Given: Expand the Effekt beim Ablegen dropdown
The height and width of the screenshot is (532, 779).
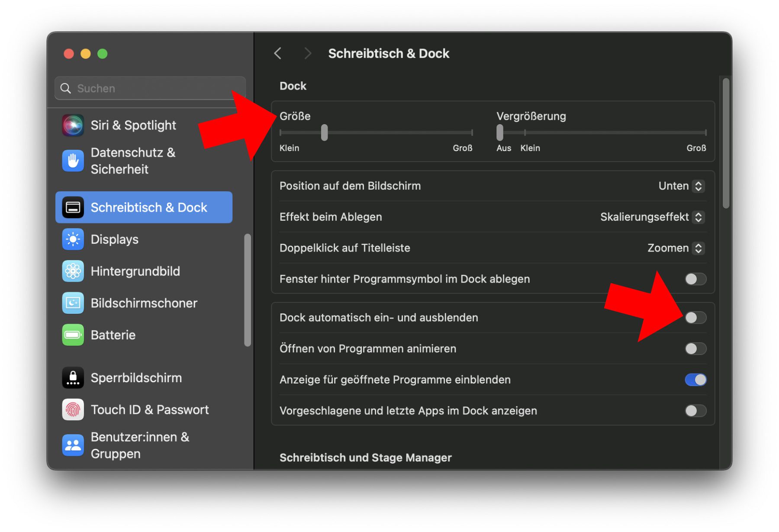Looking at the screenshot, I should pyautogui.click(x=652, y=217).
